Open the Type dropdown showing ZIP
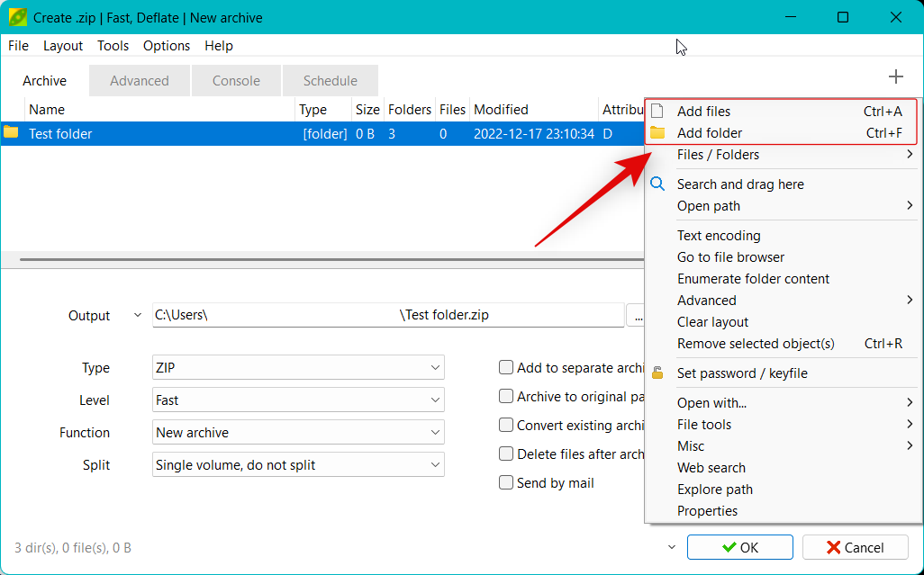 coord(299,368)
